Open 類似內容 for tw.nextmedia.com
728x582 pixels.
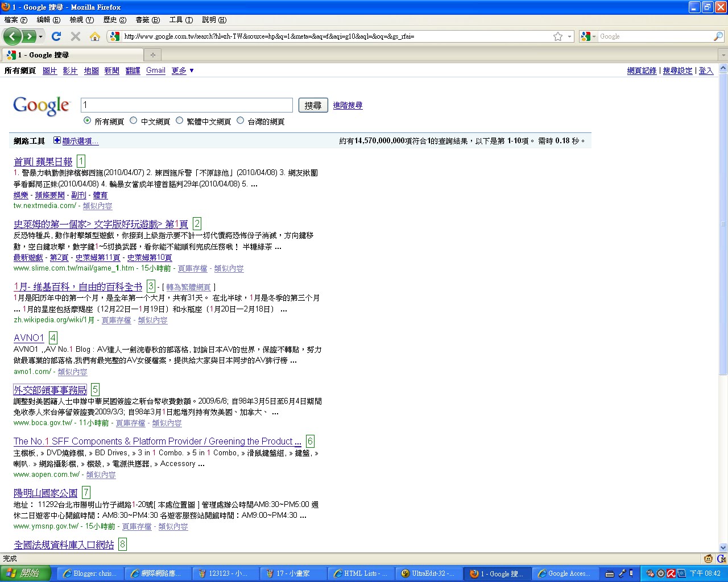tap(97, 206)
